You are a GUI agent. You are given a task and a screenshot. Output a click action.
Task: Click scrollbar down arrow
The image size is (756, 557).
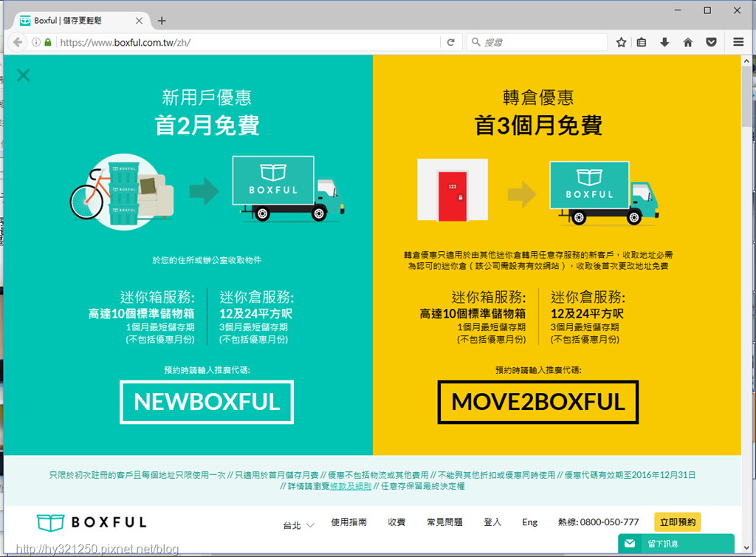coord(746,548)
